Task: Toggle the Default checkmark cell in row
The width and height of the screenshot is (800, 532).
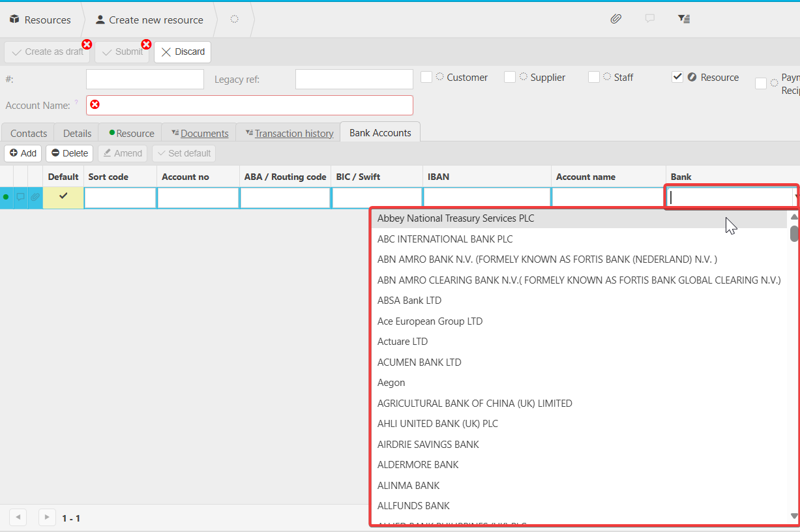Action: (x=63, y=198)
